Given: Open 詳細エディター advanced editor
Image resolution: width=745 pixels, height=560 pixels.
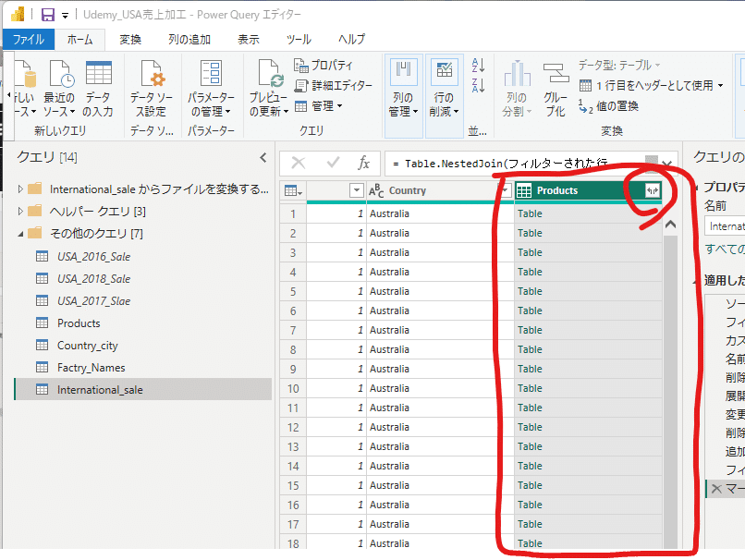Looking at the screenshot, I should click(x=333, y=86).
